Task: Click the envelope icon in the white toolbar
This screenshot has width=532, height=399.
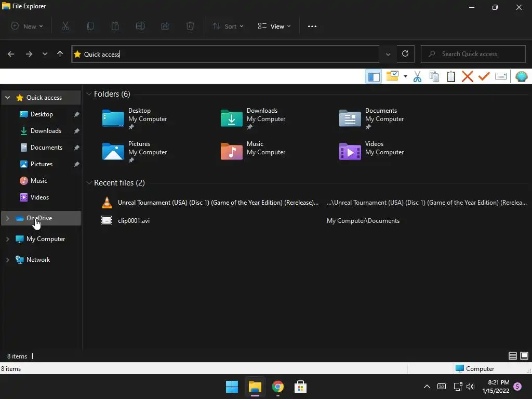Action: [x=501, y=76]
